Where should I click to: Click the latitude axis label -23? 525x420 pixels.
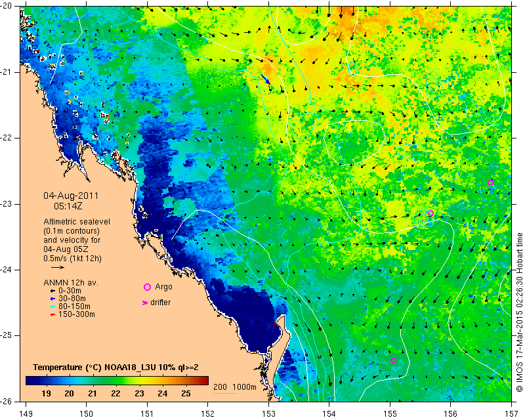click(x=6, y=204)
